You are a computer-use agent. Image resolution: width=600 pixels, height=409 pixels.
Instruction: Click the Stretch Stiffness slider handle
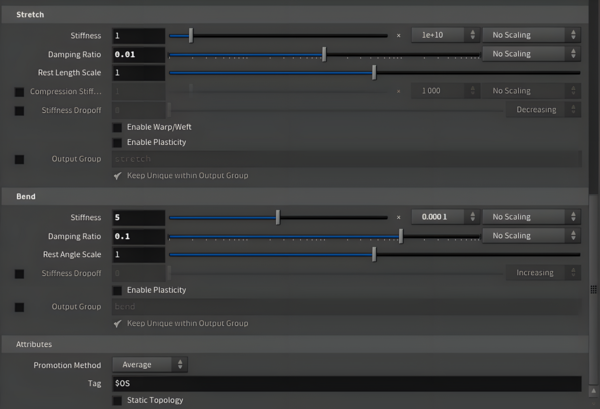(x=191, y=36)
